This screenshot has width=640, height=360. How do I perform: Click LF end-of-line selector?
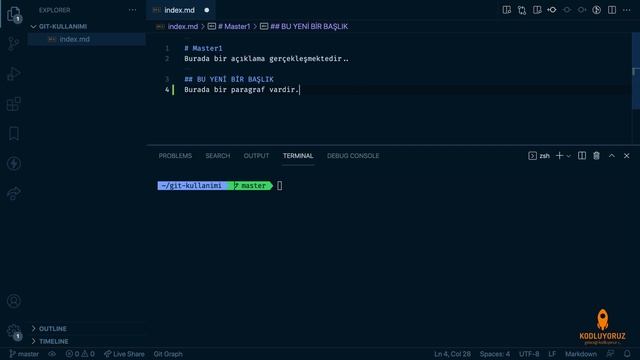pyautogui.click(x=552, y=354)
